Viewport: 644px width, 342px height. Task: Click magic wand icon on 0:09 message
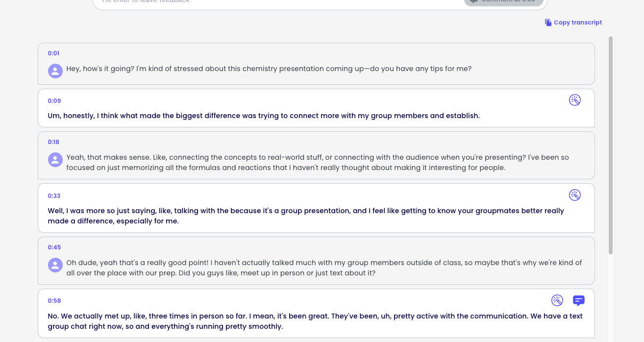(574, 100)
